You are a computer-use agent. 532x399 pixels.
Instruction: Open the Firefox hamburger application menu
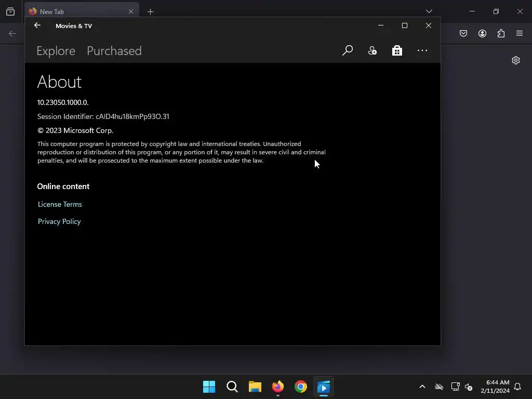(520, 33)
